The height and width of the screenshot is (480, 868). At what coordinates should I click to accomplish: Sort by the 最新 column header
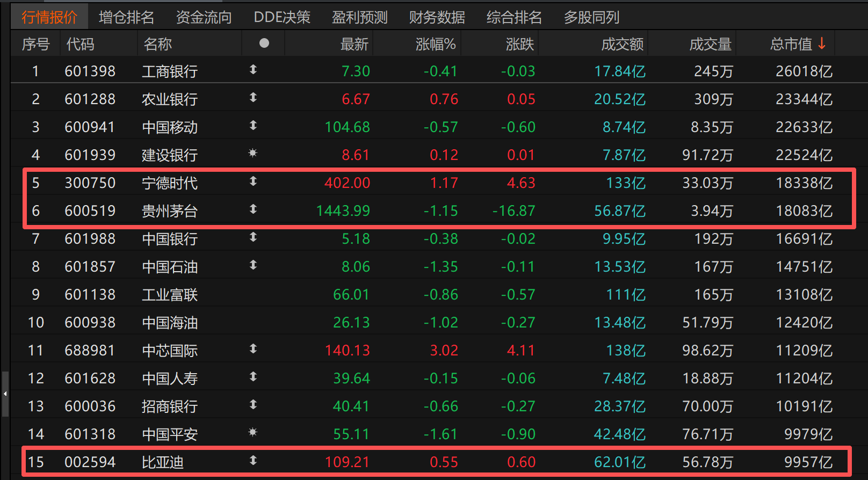tap(355, 44)
